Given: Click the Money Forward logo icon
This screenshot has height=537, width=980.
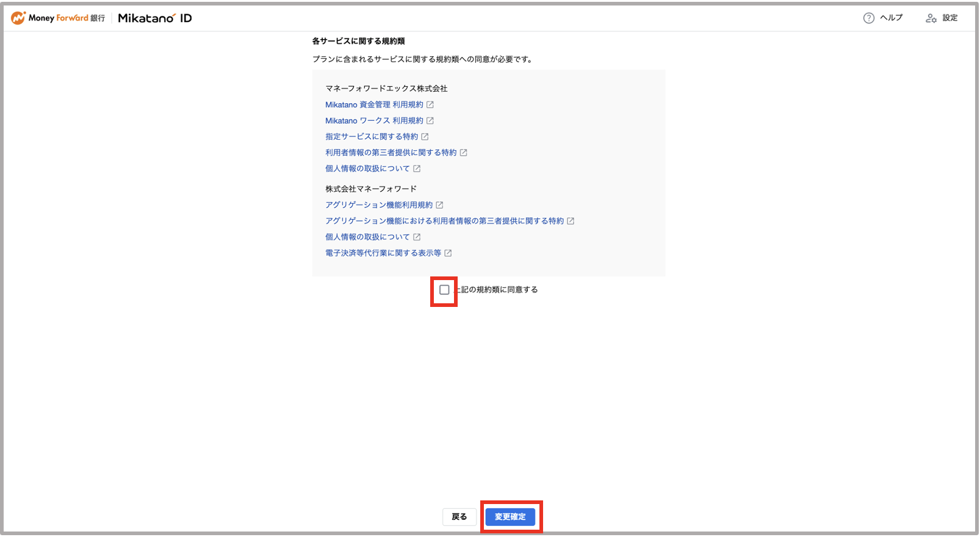Looking at the screenshot, I should [x=18, y=18].
